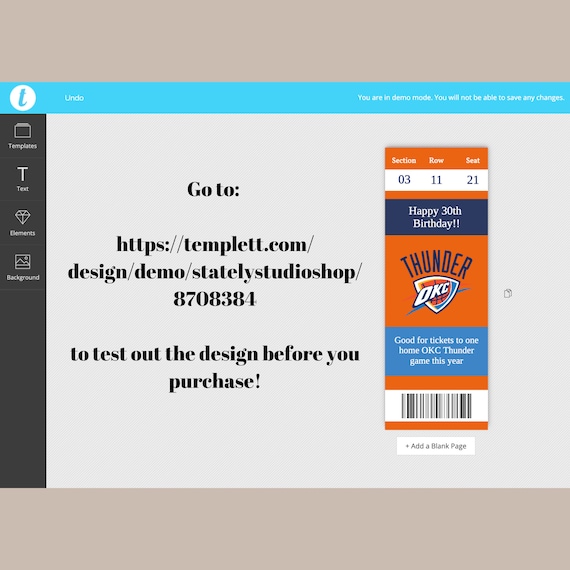
Task: Select the barcode image on ticket
Action: (x=436, y=406)
